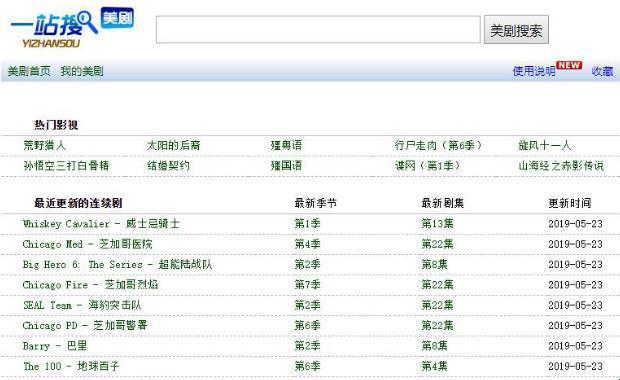Click the 收藏 link
The height and width of the screenshot is (380, 620).
coord(602,71)
